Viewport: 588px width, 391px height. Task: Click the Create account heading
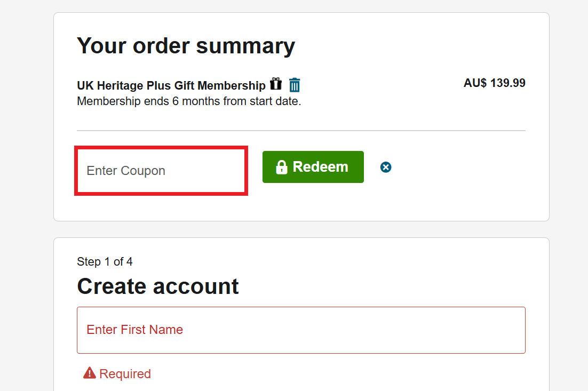click(x=158, y=286)
